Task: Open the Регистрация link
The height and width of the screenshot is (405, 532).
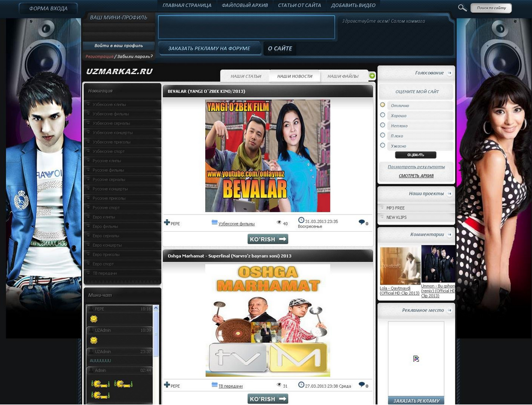Action: tap(99, 57)
